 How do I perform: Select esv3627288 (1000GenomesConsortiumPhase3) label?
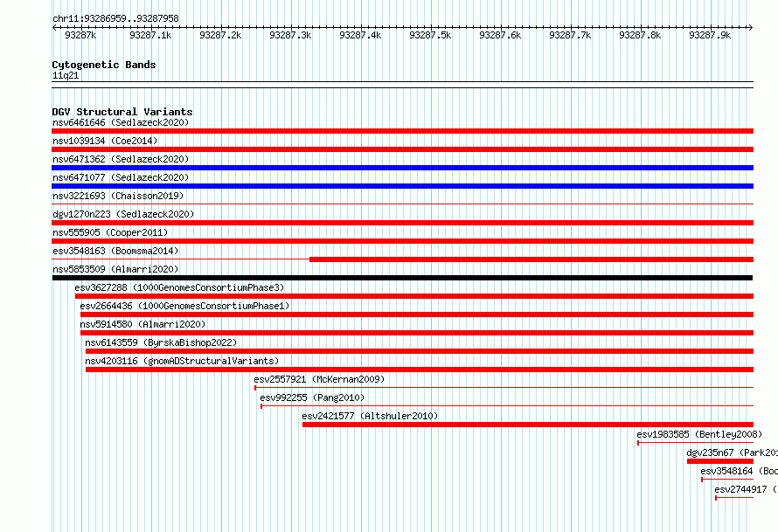[x=179, y=287]
